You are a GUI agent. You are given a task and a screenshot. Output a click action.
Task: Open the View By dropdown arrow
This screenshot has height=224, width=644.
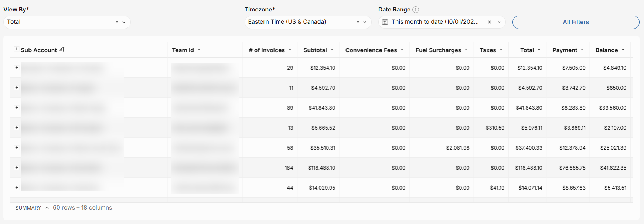(x=124, y=22)
